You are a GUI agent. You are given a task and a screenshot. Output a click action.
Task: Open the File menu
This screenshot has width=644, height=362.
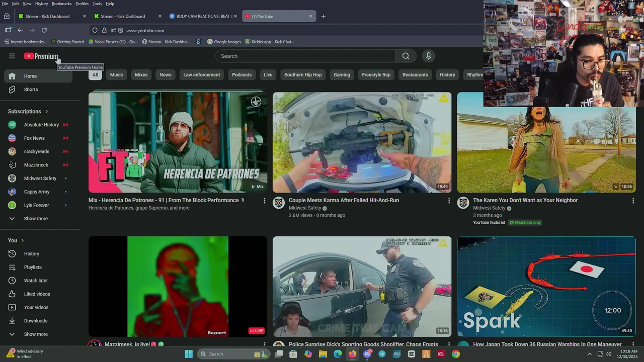coord(5,4)
